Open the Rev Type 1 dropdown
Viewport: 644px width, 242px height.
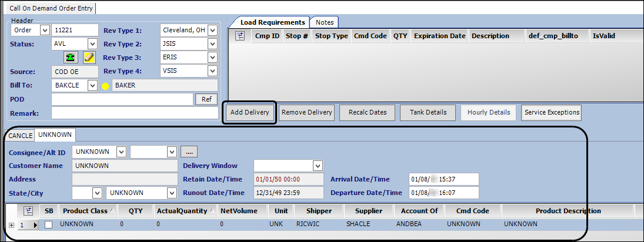[x=212, y=30]
